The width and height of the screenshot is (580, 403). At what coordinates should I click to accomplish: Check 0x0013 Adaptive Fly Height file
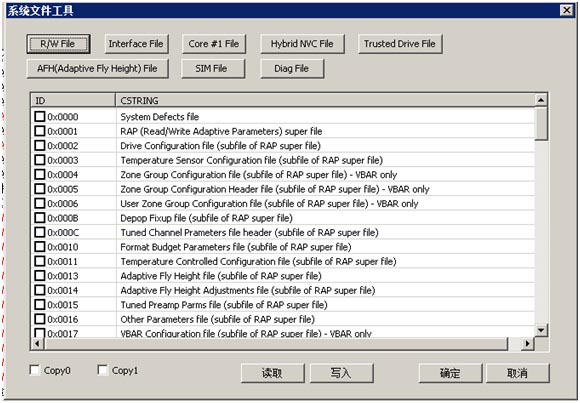(x=40, y=276)
